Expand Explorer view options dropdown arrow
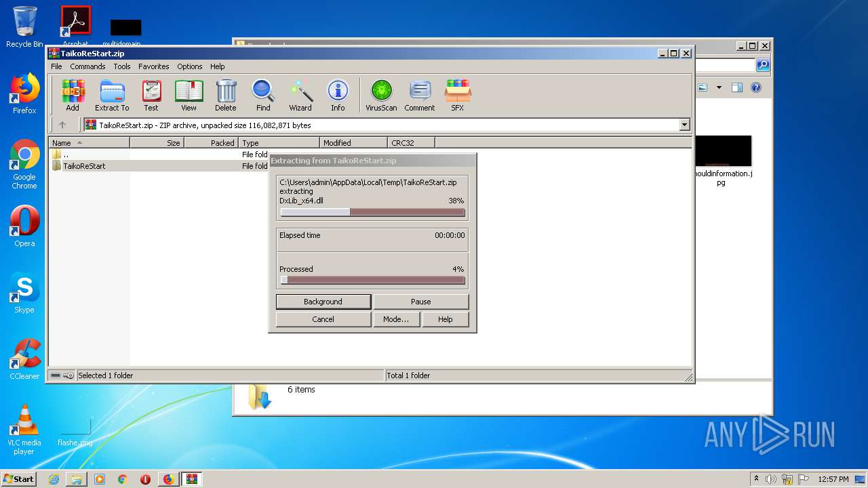The width and height of the screenshot is (868, 488). pyautogui.click(x=719, y=87)
